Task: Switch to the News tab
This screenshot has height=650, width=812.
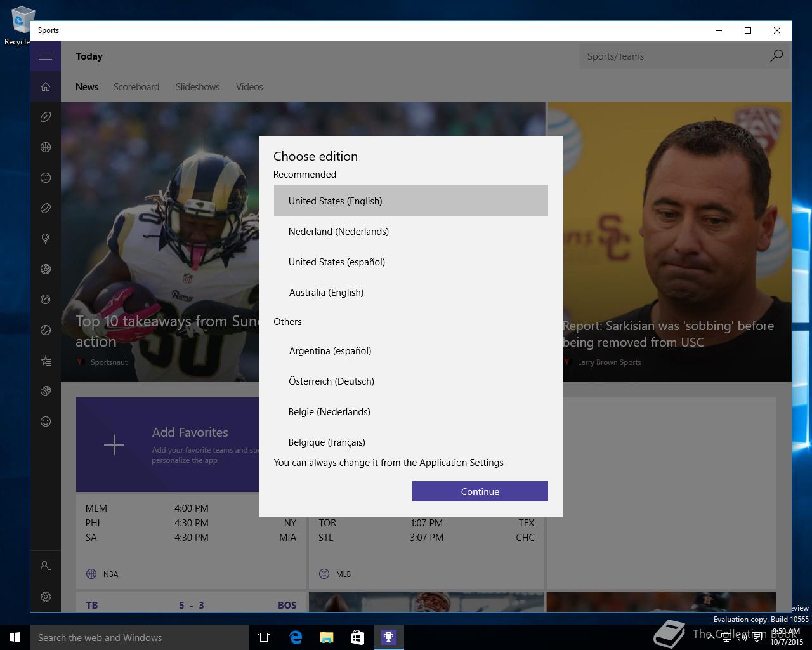Action: 87,87
